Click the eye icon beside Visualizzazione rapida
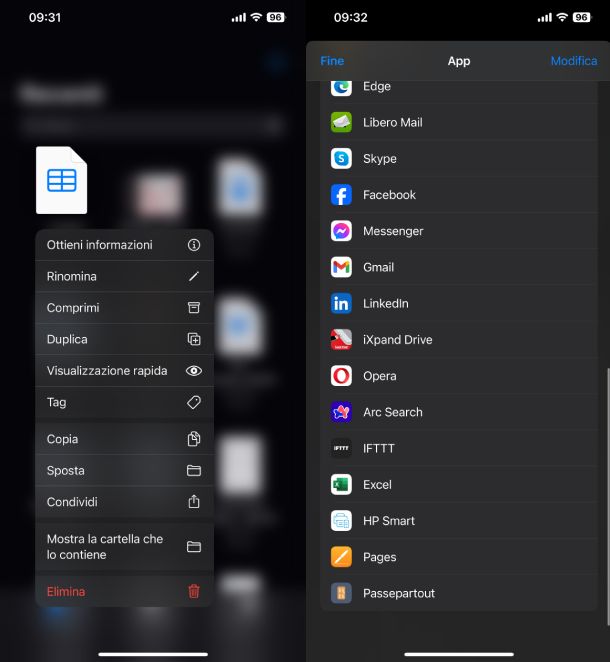 pos(194,371)
